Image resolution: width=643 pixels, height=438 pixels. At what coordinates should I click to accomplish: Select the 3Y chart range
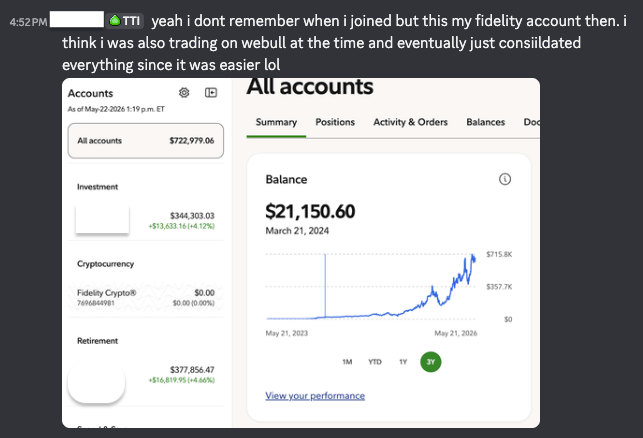[x=431, y=362]
